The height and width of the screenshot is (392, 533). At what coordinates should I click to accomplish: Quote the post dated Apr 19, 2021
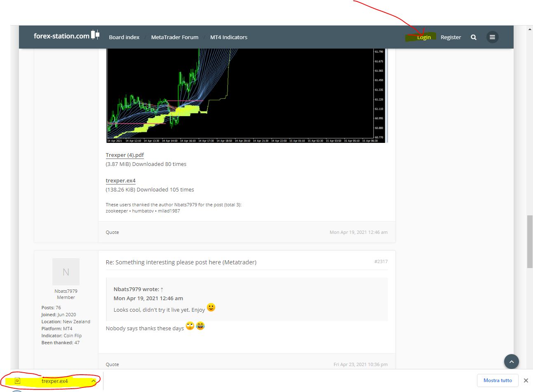(x=112, y=232)
